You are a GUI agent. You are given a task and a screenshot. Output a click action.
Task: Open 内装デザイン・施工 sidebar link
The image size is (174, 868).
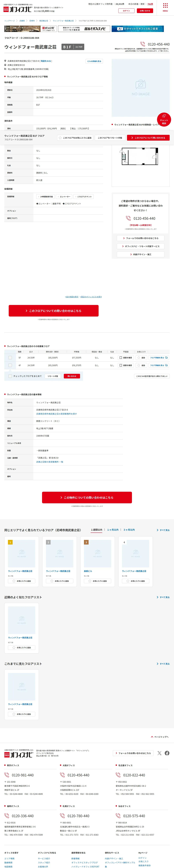pos(141,254)
